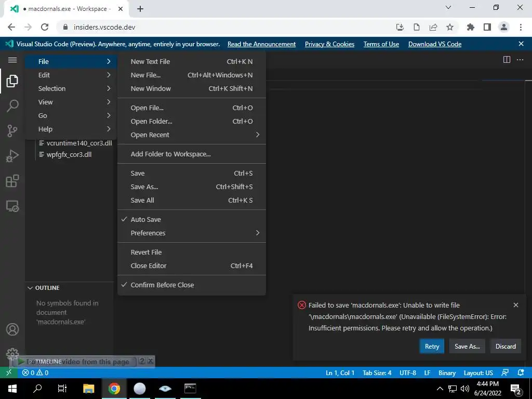Open the Search view icon
The width and height of the screenshot is (532, 399).
coord(12,106)
